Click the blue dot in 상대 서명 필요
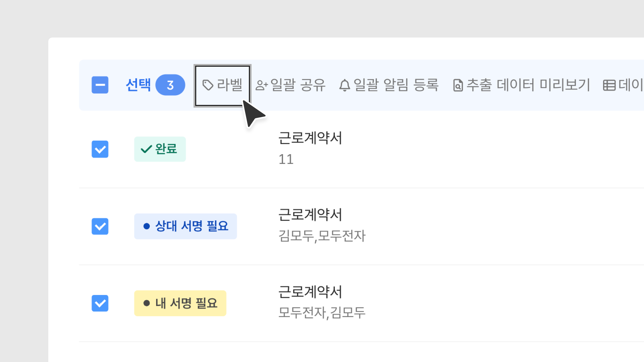 click(x=147, y=226)
